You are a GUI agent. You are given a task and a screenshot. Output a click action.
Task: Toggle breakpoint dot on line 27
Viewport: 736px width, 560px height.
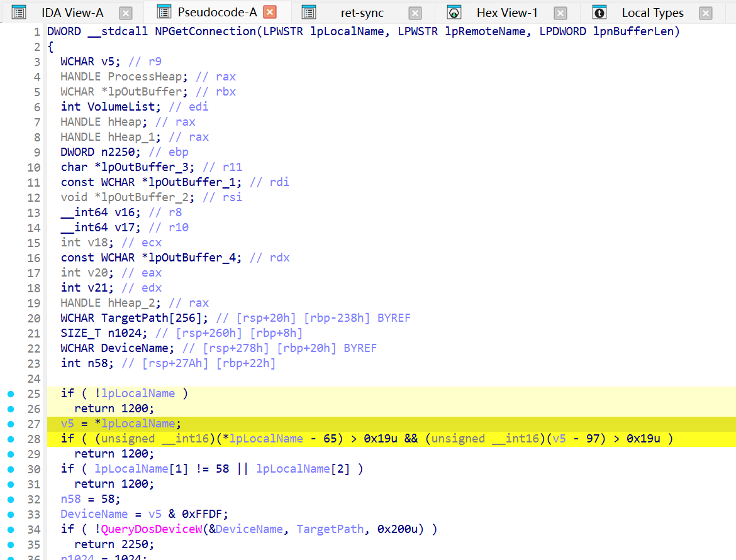coord(11,424)
